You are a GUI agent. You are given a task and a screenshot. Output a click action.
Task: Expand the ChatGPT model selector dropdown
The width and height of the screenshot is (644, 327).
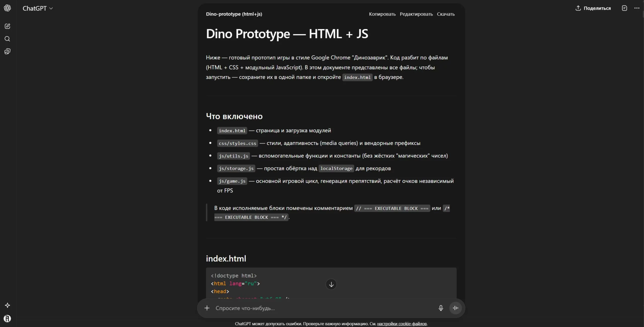[38, 8]
